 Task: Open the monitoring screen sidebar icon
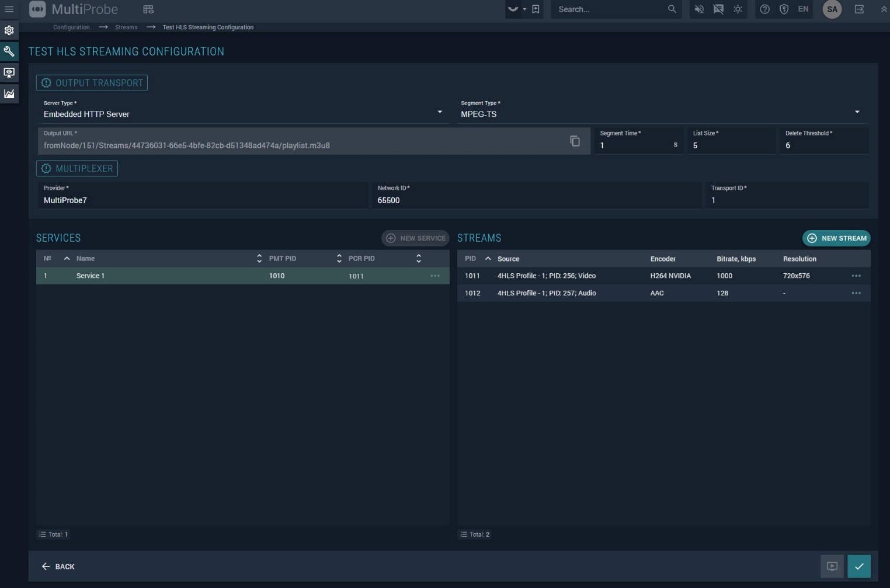(x=9, y=72)
